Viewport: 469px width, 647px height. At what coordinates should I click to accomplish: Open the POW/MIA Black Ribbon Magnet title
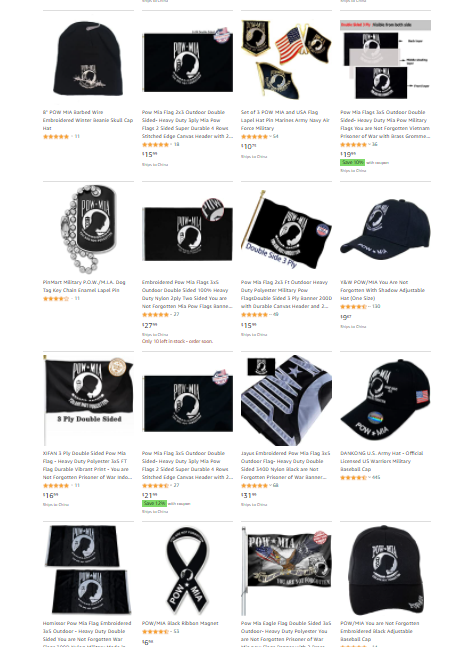pyautogui.click(x=180, y=623)
